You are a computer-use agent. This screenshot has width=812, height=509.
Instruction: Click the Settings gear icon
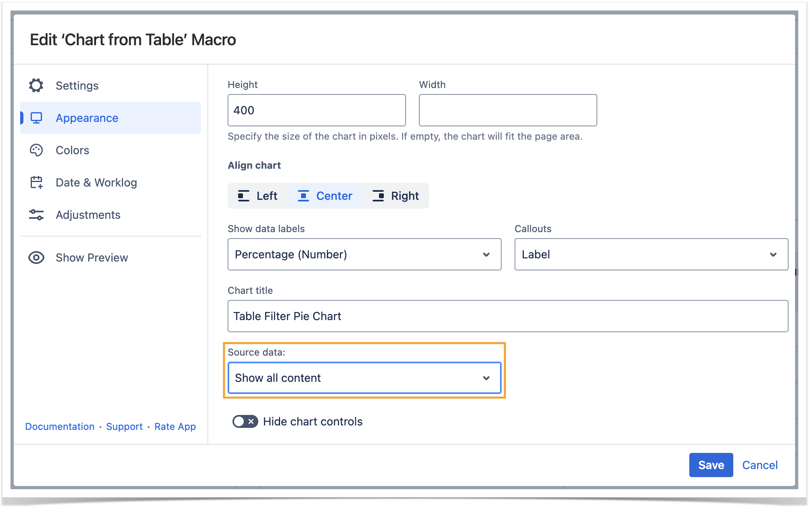pos(36,86)
